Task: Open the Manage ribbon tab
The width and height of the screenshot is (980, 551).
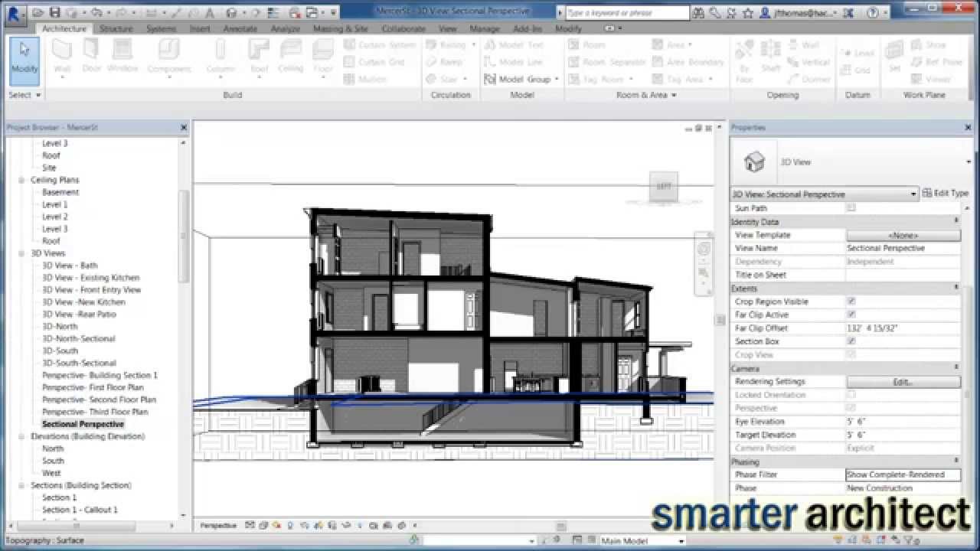Action: click(485, 28)
